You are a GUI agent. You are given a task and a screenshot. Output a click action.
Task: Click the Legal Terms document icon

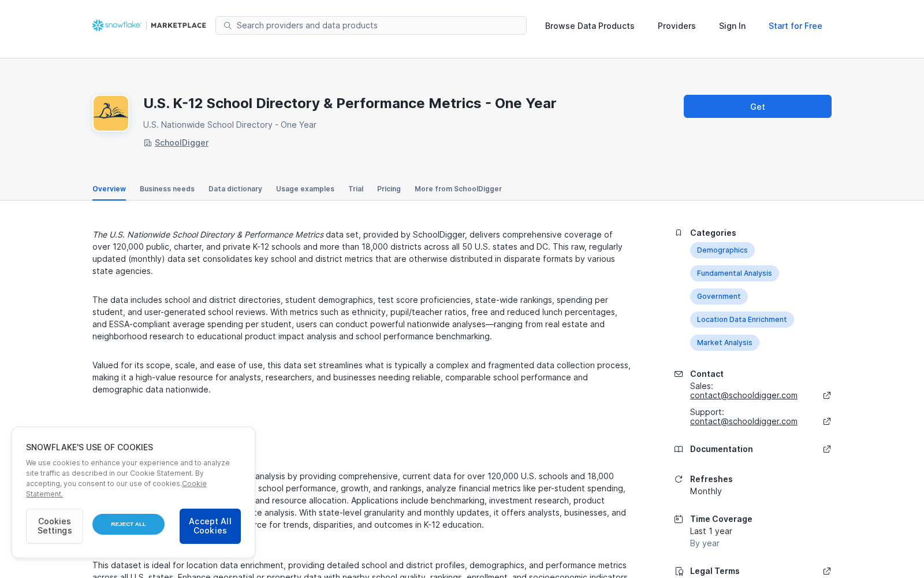tap(679, 571)
